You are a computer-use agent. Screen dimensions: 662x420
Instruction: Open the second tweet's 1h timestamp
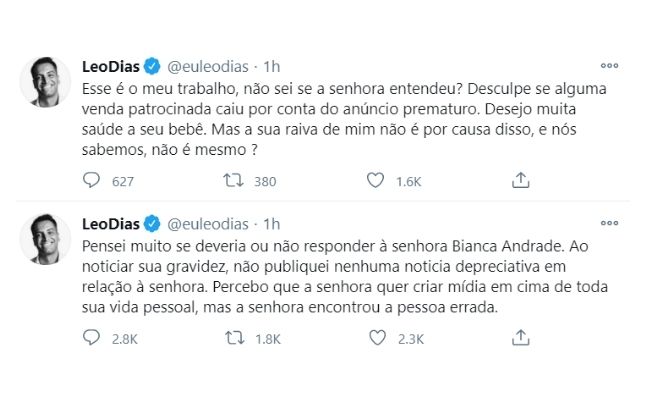(x=272, y=221)
